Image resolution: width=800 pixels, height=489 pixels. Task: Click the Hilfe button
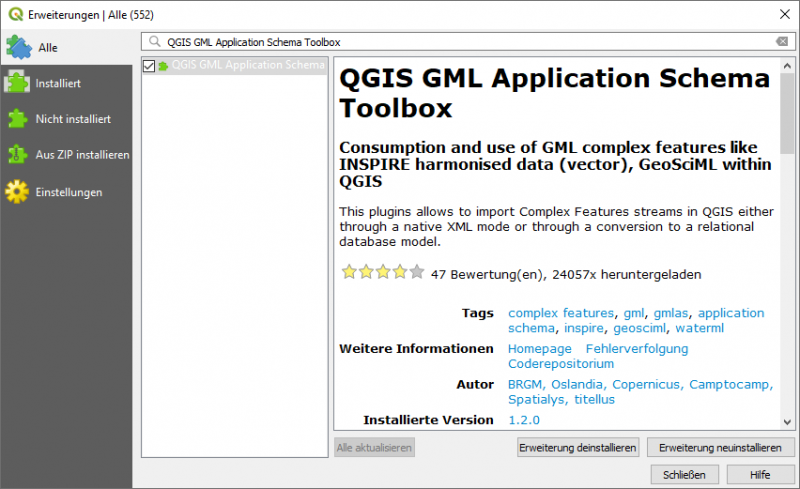coord(760,475)
